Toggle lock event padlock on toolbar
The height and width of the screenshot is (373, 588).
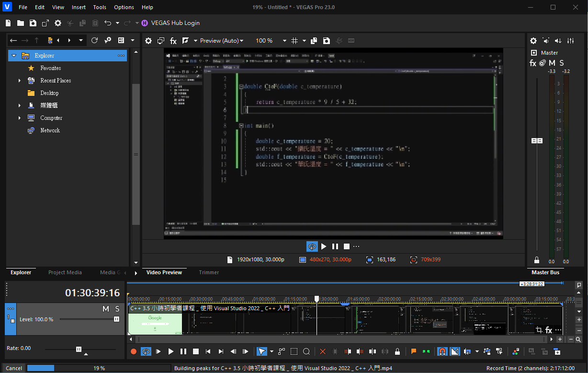397,351
